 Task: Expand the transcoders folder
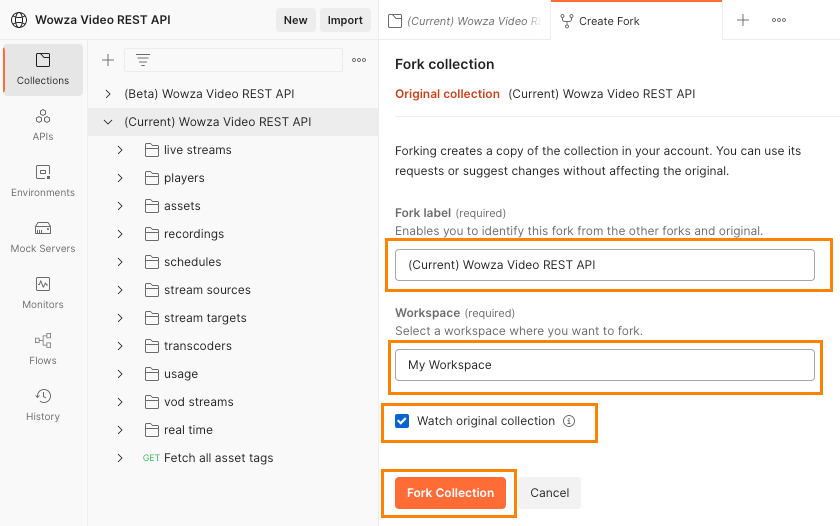pyautogui.click(x=120, y=346)
